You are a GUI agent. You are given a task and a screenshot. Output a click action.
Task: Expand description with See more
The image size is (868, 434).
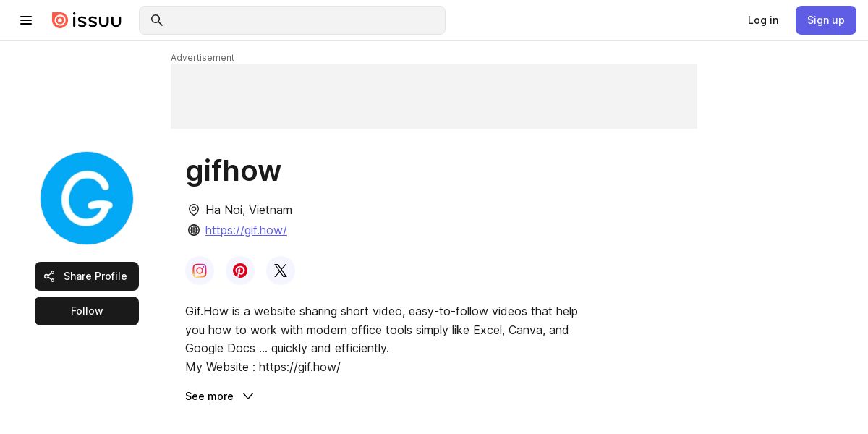tap(219, 396)
